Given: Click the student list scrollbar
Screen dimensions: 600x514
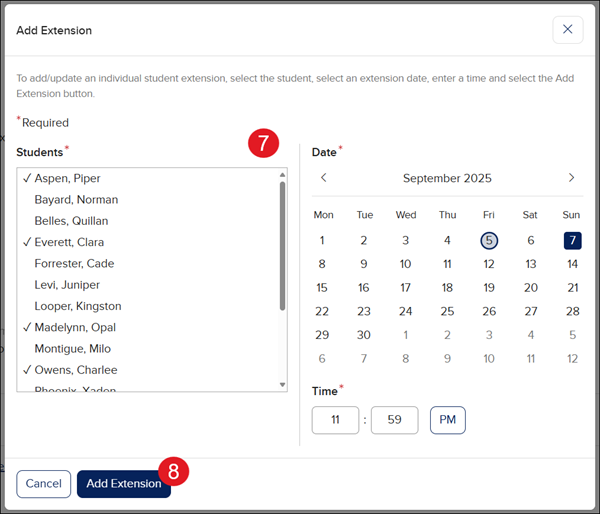Looking at the screenshot, I should pos(282,245).
